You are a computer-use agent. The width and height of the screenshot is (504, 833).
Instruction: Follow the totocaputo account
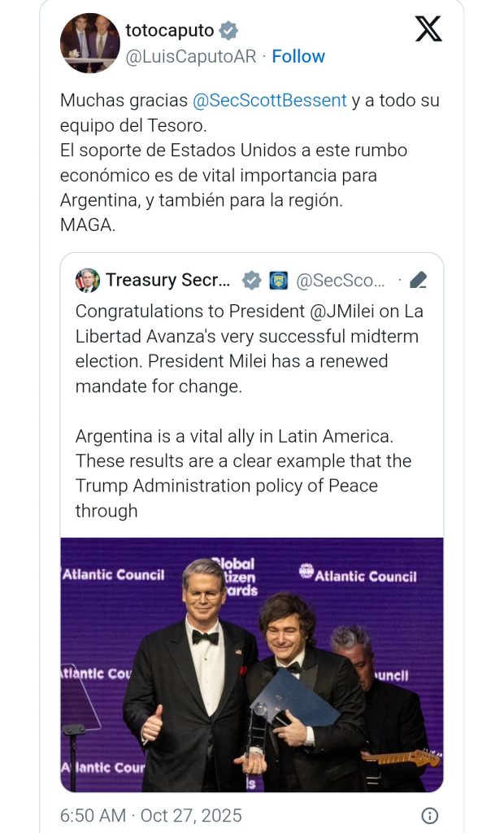pos(298,56)
